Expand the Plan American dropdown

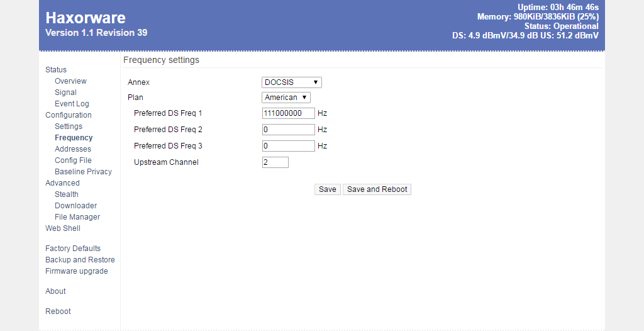click(286, 98)
